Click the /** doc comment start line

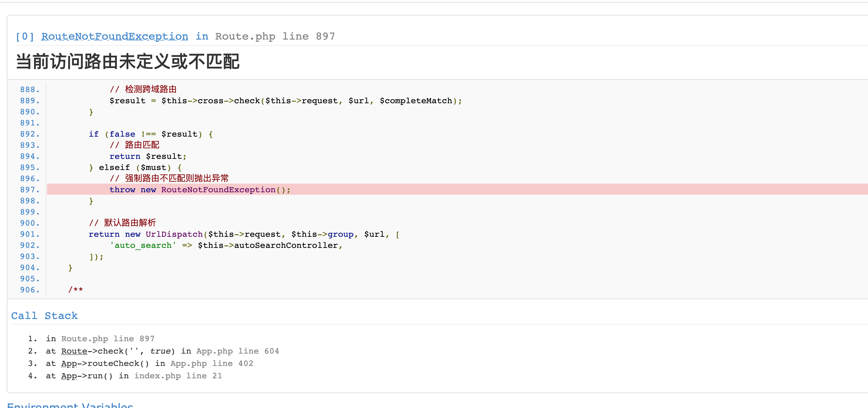(x=75, y=290)
